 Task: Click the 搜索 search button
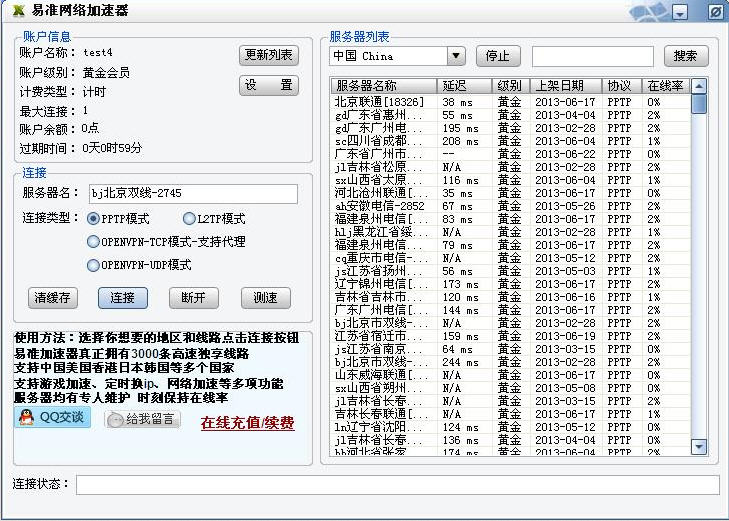686,56
